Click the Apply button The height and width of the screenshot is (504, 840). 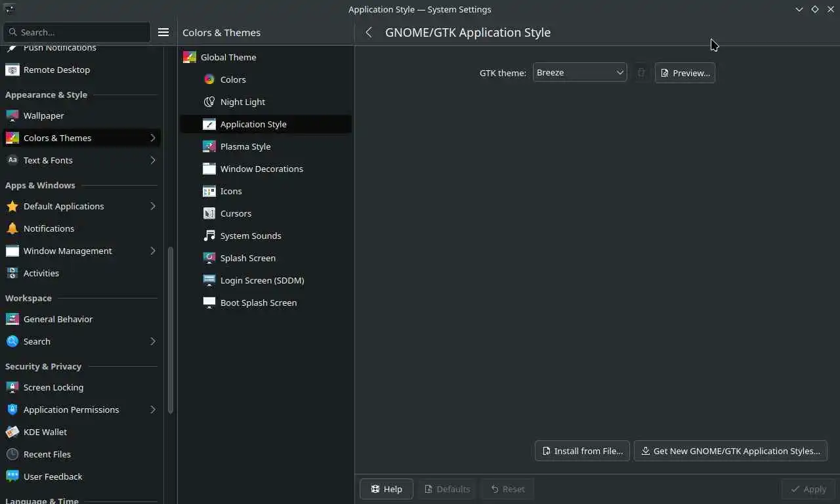coord(808,489)
